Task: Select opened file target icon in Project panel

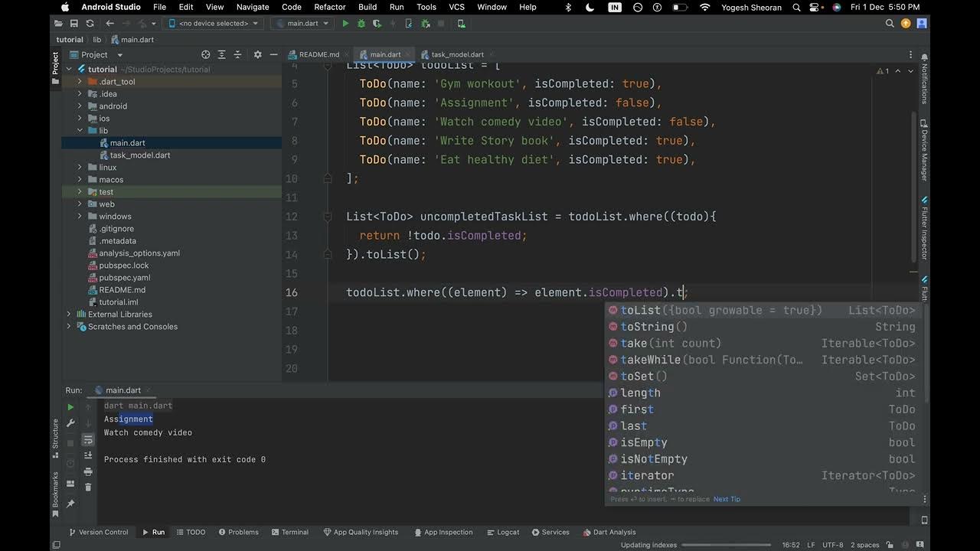Action: click(x=205, y=54)
